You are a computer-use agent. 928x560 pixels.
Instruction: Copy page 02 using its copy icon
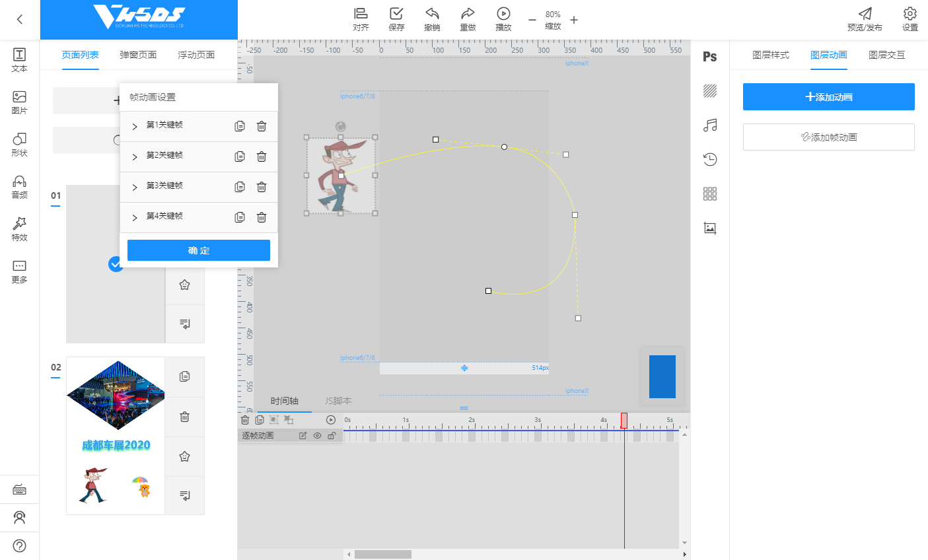[x=185, y=376]
